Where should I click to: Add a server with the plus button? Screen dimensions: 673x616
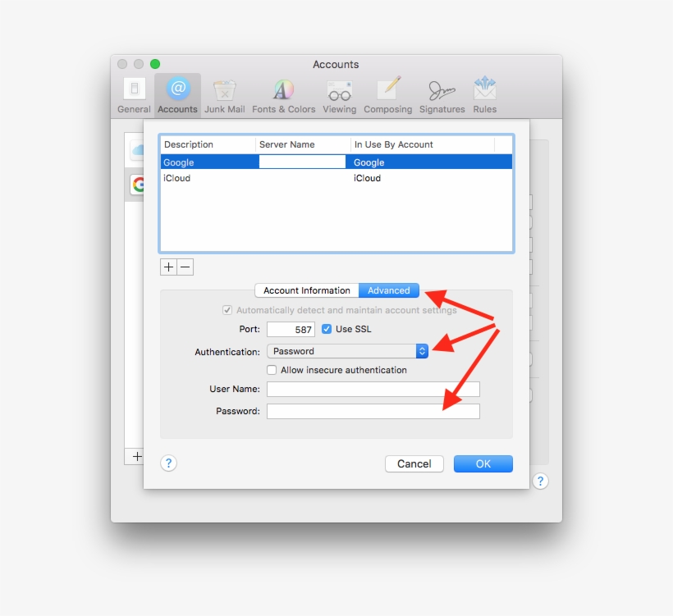[168, 267]
